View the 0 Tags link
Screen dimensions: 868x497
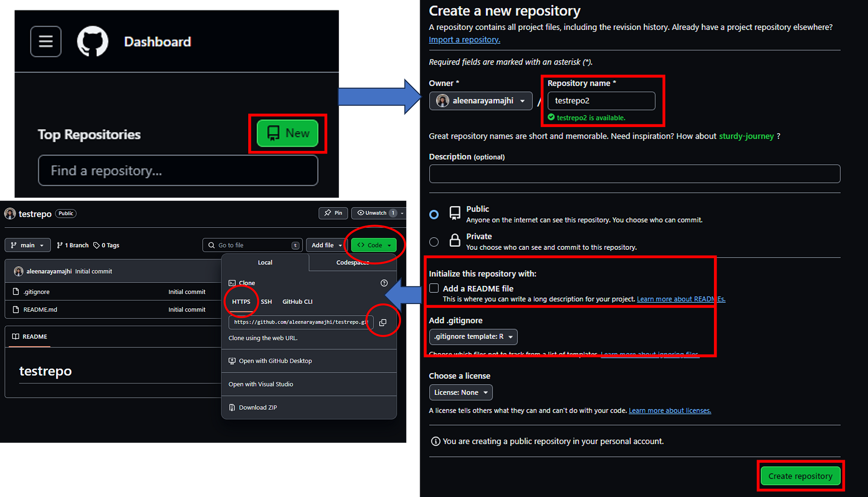coord(106,245)
